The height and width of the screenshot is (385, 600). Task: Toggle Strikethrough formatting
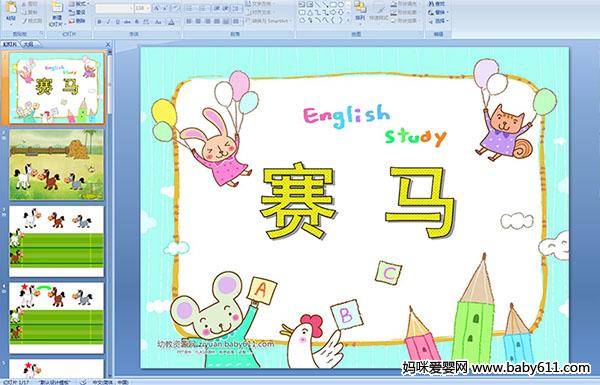pos(127,22)
